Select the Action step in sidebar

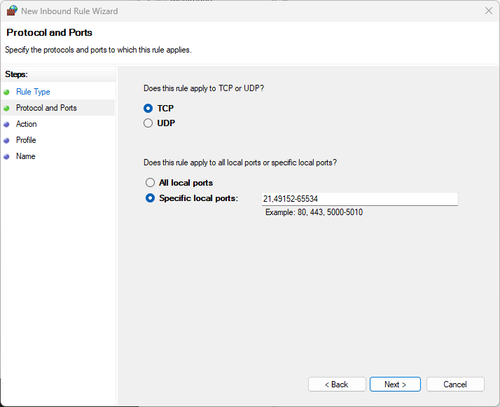[x=26, y=124]
